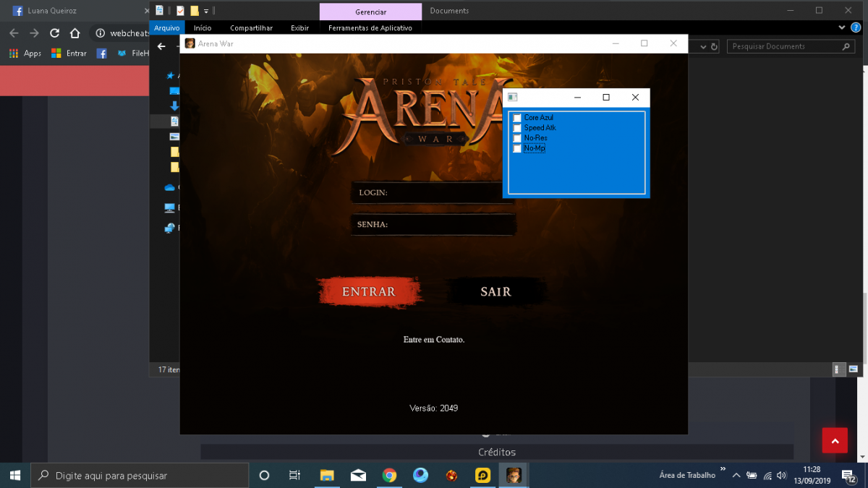Go forward in Chrome browser
The height and width of the screenshot is (488, 868).
pyautogui.click(x=34, y=33)
